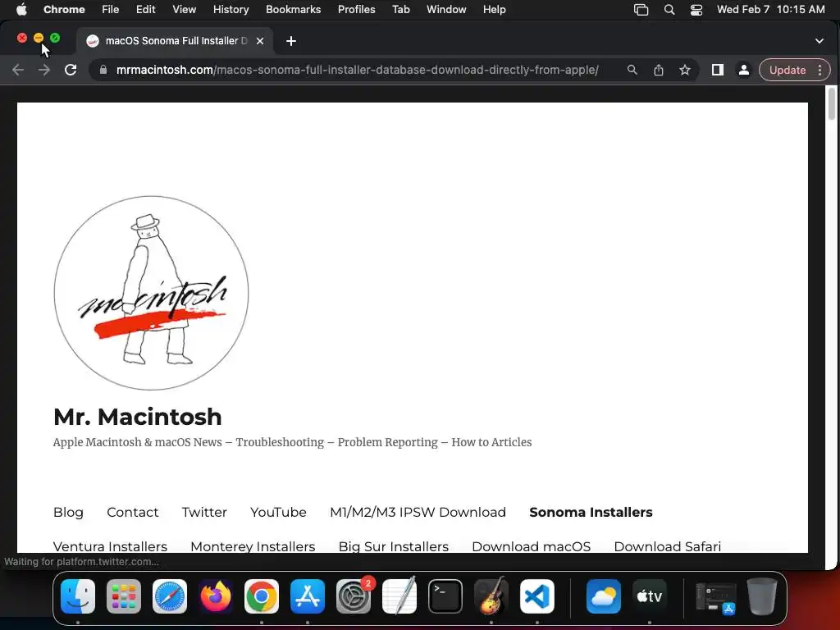Click the URL address field
This screenshot has height=630, width=840.
pos(357,71)
